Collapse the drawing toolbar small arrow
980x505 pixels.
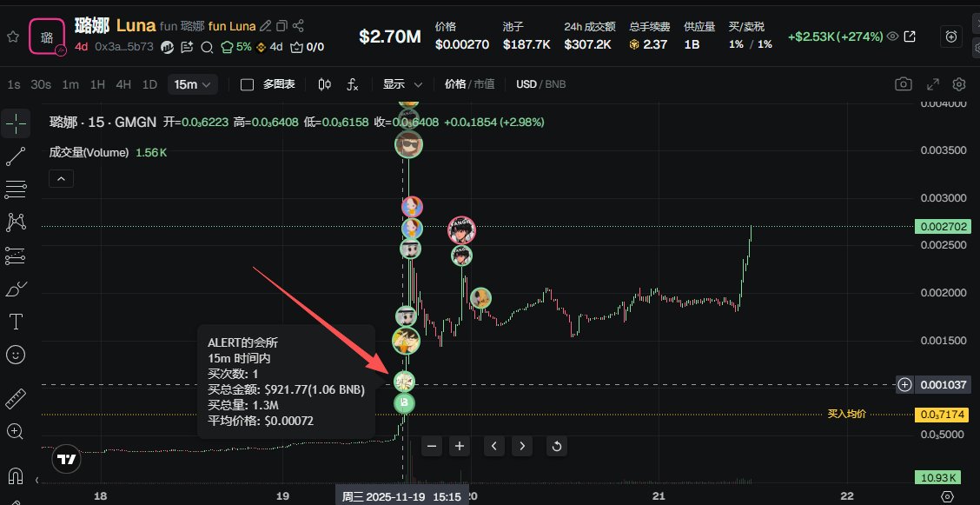36,480
